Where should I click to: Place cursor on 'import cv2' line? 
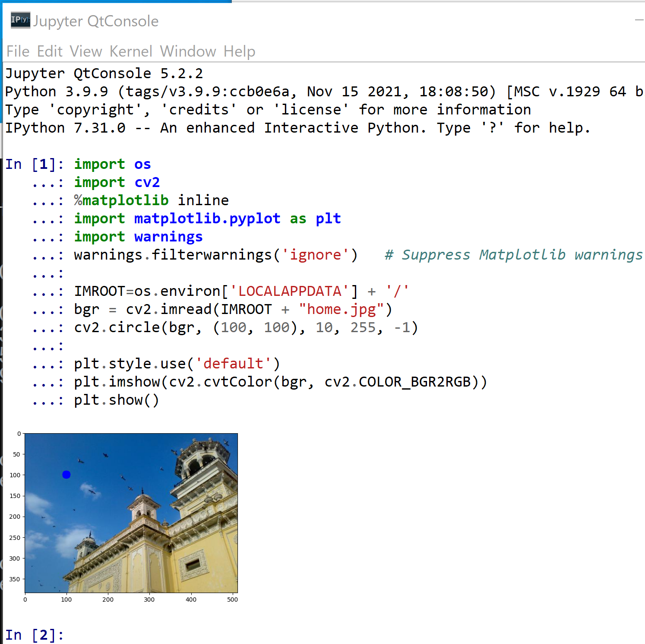117,182
